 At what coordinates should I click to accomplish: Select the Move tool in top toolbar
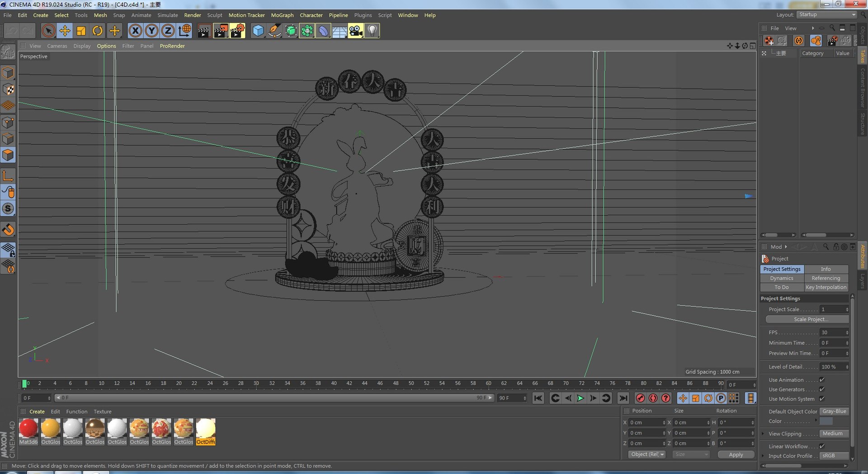65,31
